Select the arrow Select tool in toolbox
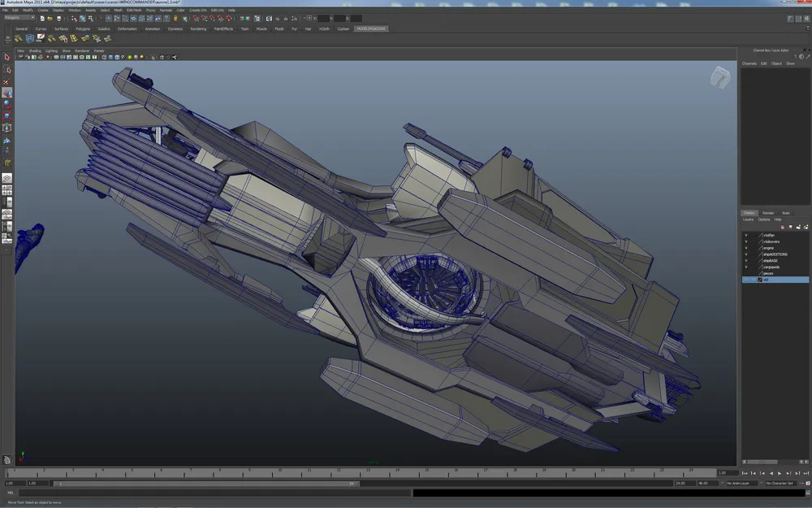Image resolution: width=812 pixels, height=508 pixels. coord(7,58)
